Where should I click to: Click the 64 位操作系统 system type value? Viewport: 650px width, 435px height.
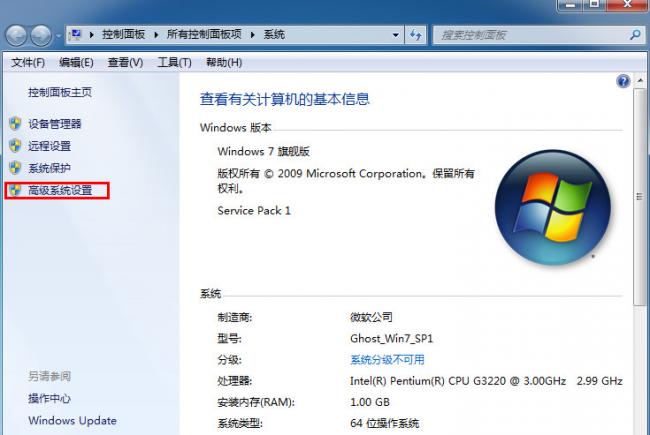tap(385, 423)
